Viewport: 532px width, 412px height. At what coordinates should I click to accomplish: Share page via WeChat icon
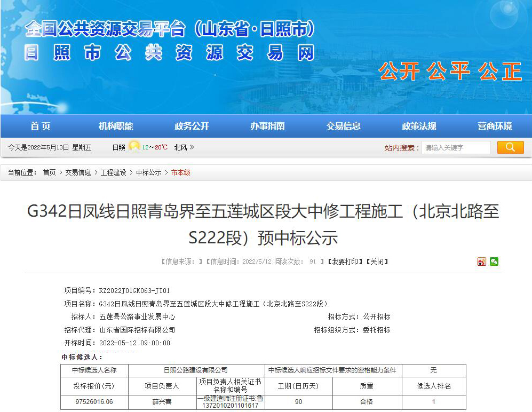tap(494, 262)
